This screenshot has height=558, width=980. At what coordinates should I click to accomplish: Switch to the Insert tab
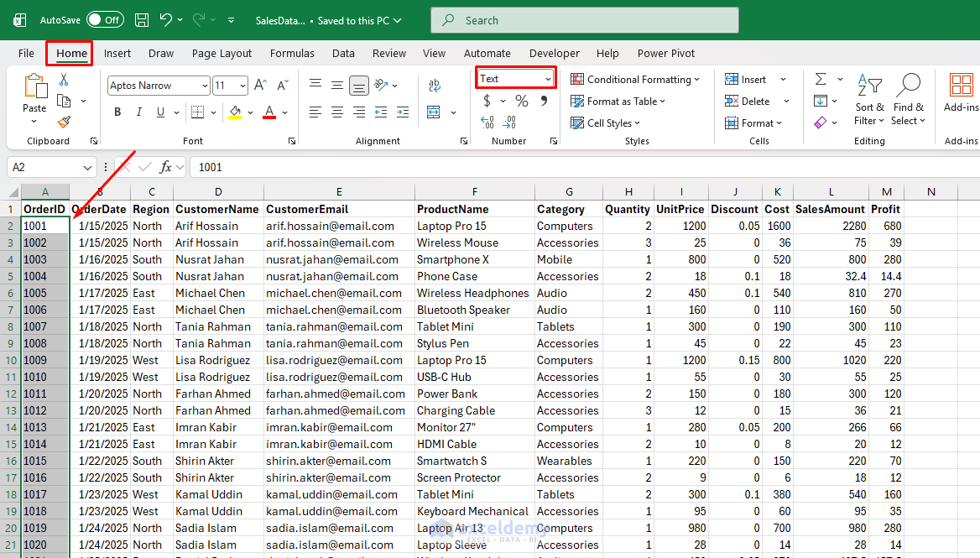[117, 53]
